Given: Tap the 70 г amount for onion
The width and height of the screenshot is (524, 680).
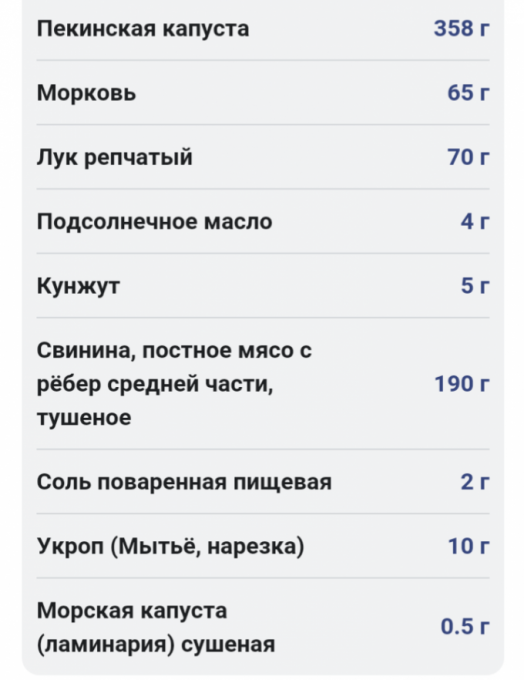Looking at the screenshot, I should 468,157.
